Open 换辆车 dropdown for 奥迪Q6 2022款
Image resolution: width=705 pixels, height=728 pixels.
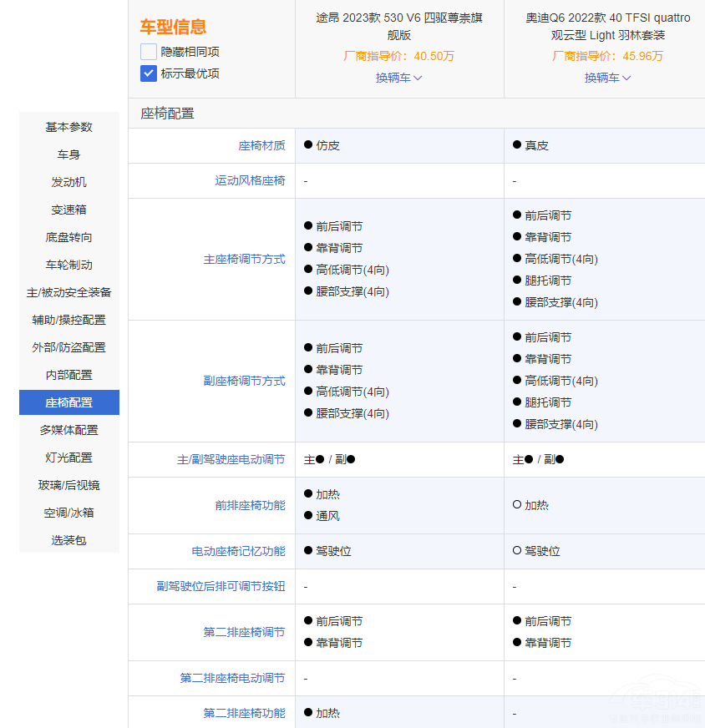607,78
